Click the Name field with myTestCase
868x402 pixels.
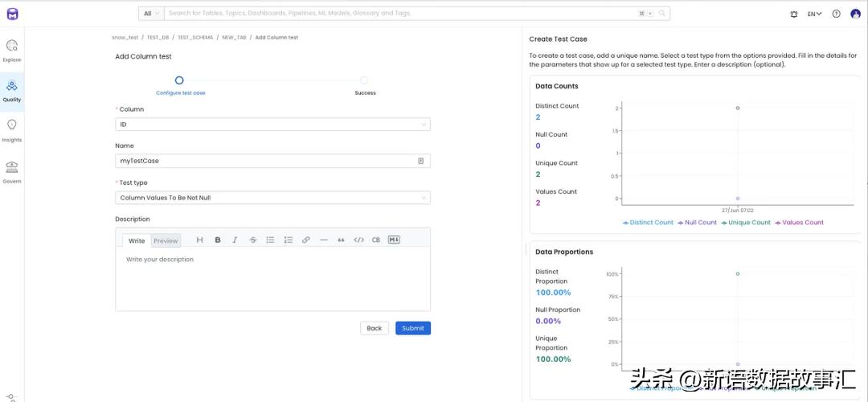point(272,161)
